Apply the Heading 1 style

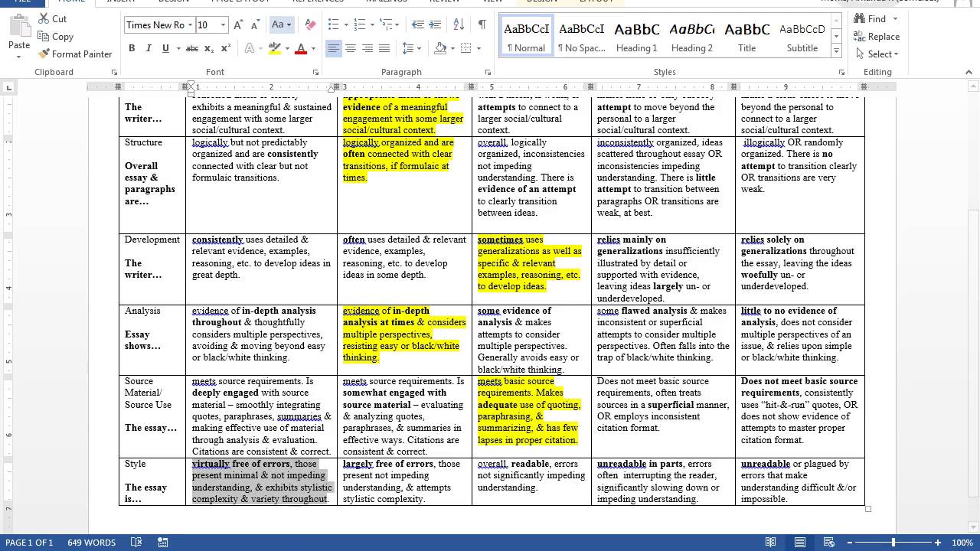(637, 36)
